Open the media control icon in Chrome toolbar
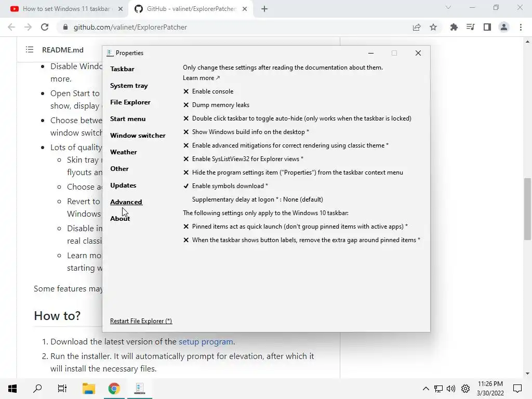The height and width of the screenshot is (399, 532). click(470, 27)
